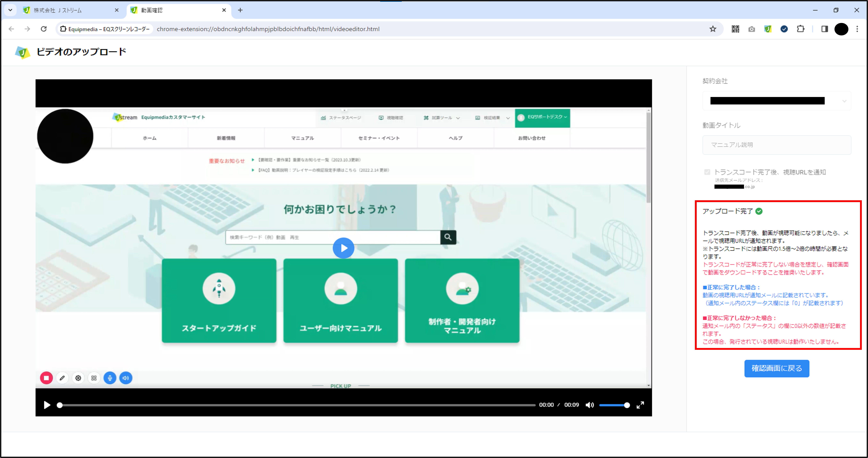Click the address bar URL

(x=268, y=29)
